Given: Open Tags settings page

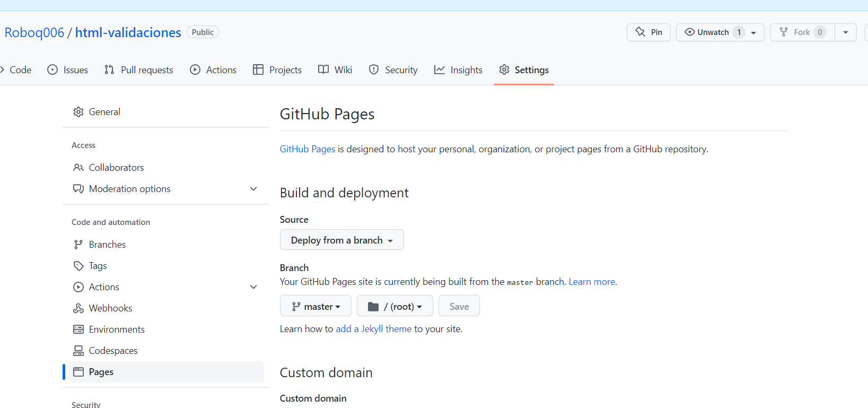Looking at the screenshot, I should pyautogui.click(x=166, y=266).
